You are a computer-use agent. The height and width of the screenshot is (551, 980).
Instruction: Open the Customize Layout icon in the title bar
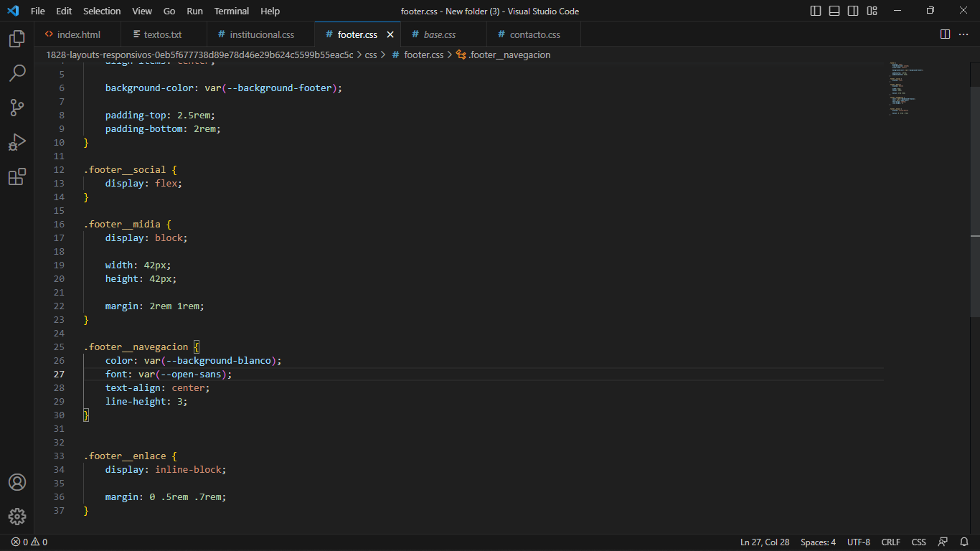click(872, 11)
